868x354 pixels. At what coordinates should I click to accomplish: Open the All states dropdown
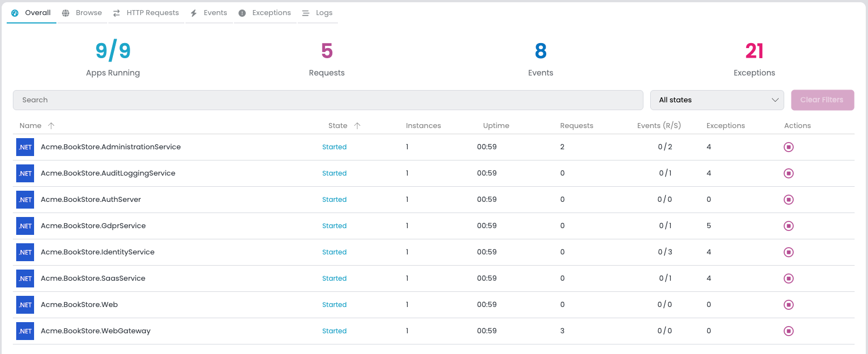point(717,100)
